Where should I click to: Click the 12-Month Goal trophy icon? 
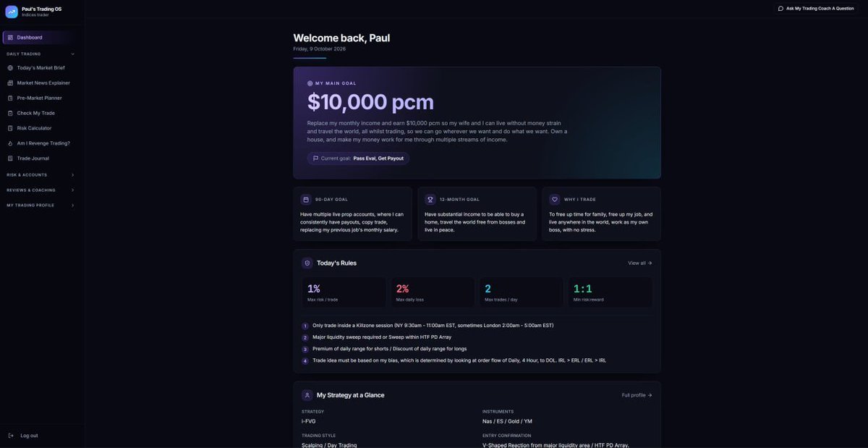(x=430, y=200)
